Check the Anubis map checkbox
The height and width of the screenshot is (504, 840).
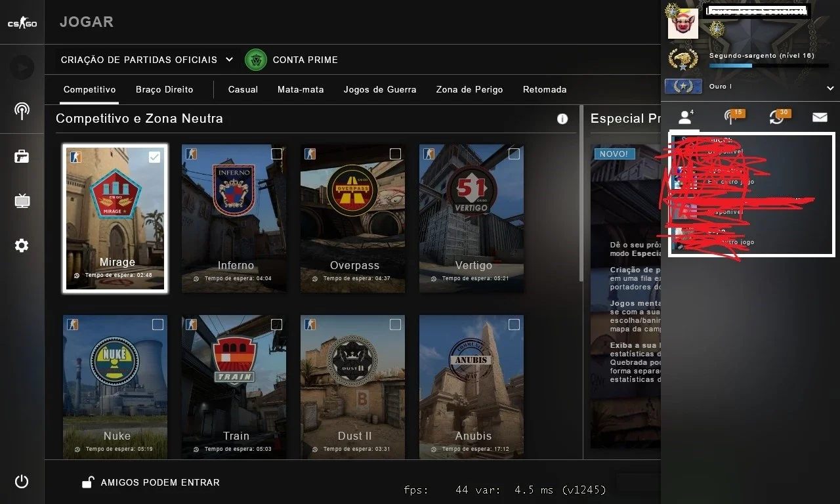[514, 324]
